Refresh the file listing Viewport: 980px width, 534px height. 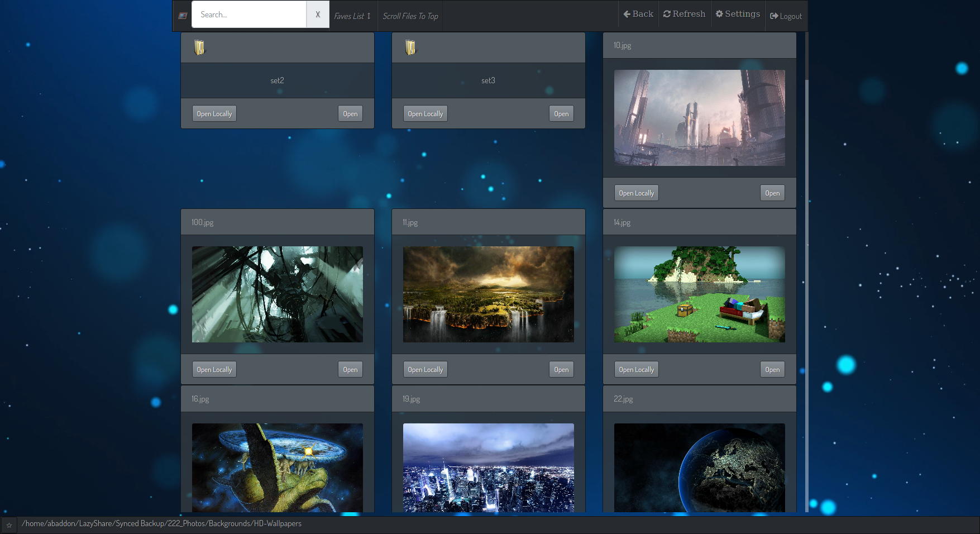[684, 14]
